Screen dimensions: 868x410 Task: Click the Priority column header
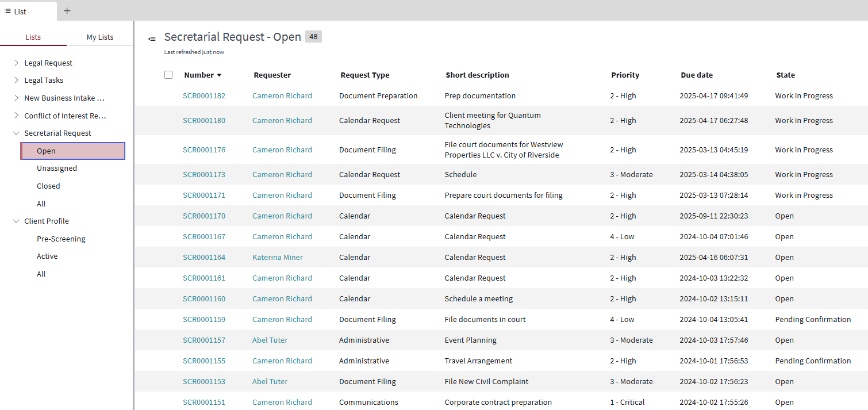pos(625,75)
